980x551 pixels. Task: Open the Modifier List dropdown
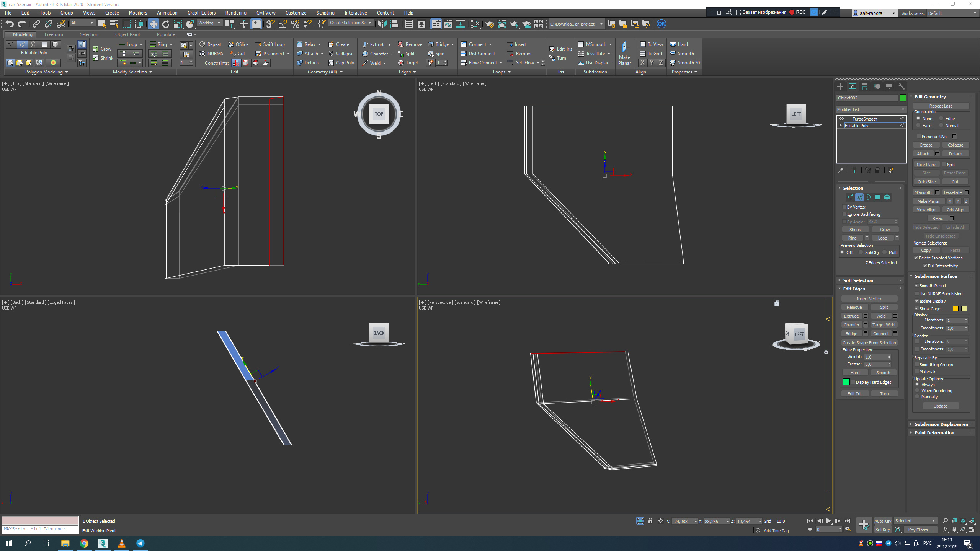[x=871, y=109]
